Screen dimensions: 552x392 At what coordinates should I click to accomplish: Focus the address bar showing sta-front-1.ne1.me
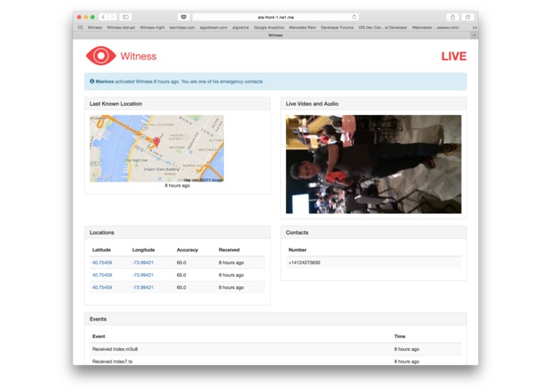click(276, 17)
